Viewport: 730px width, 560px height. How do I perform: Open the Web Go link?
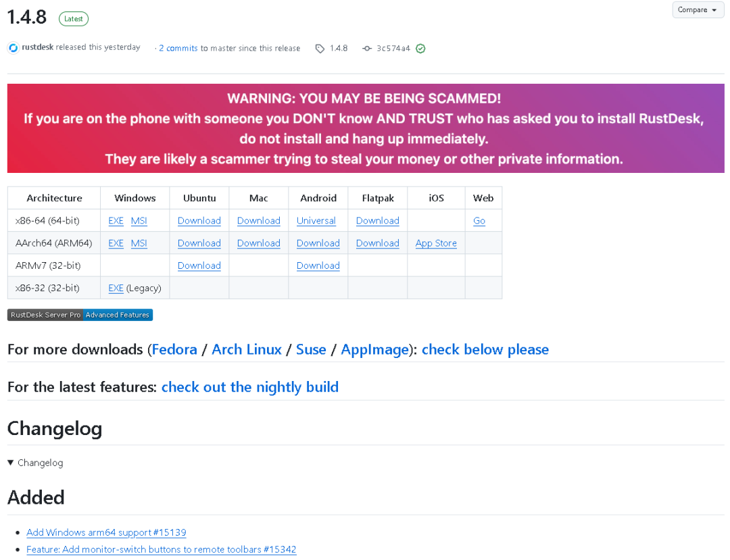[479, 221]
